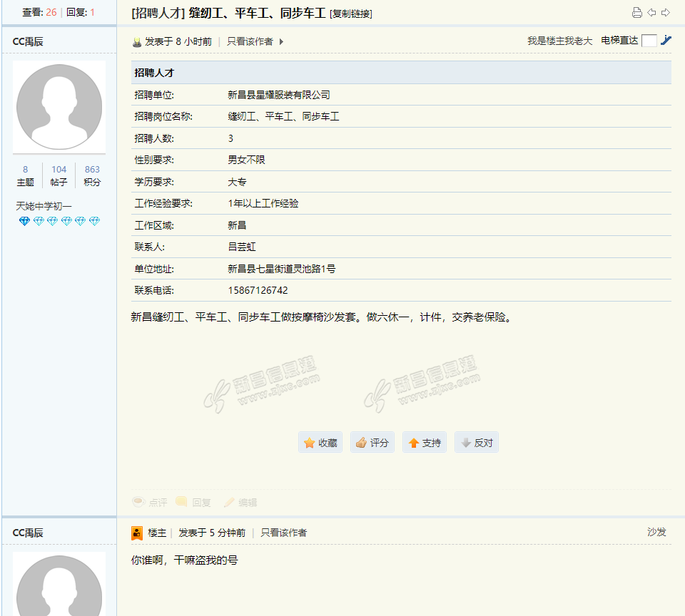Click 点评 comment on first post
Viewport: 685px width, 616px height.
150,502
